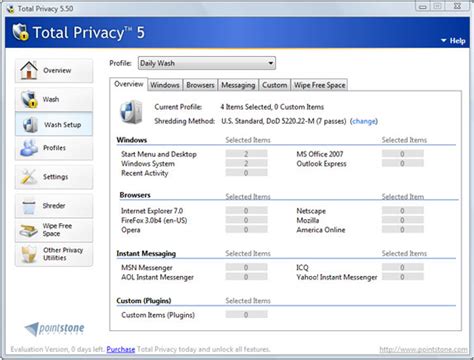Click the current profile computer shield icon
Screen dimensions: 474x360
point(131,112)
